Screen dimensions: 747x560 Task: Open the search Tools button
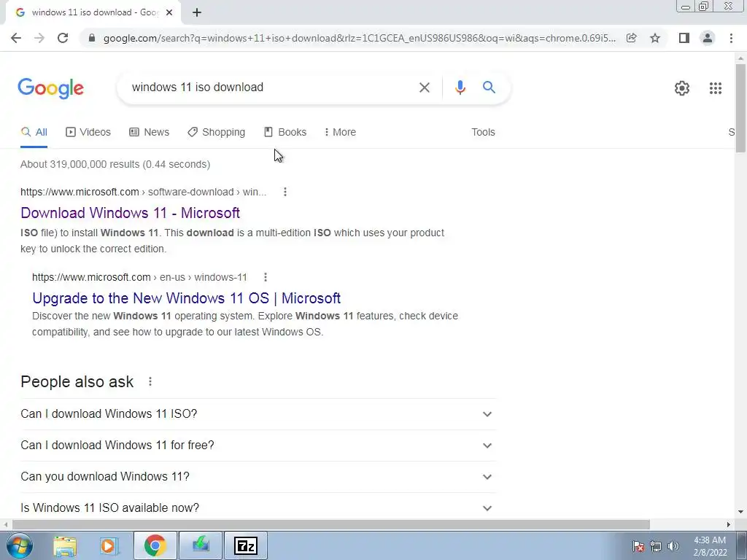483,133
